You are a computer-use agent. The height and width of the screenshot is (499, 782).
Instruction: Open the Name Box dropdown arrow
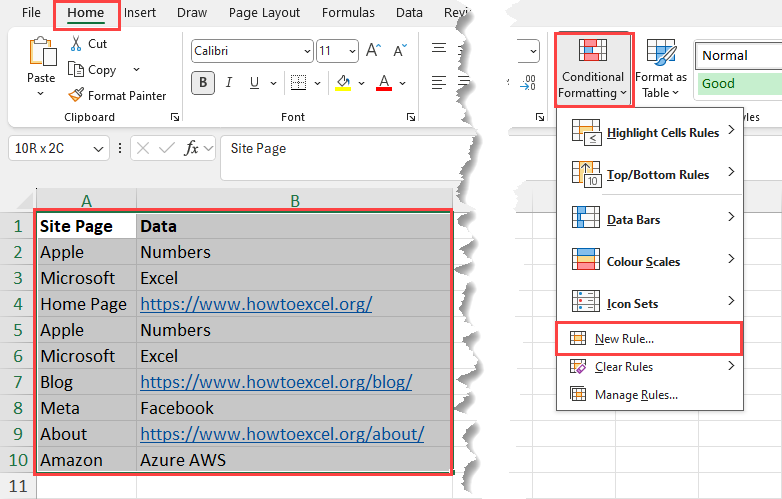coord(98,149)
